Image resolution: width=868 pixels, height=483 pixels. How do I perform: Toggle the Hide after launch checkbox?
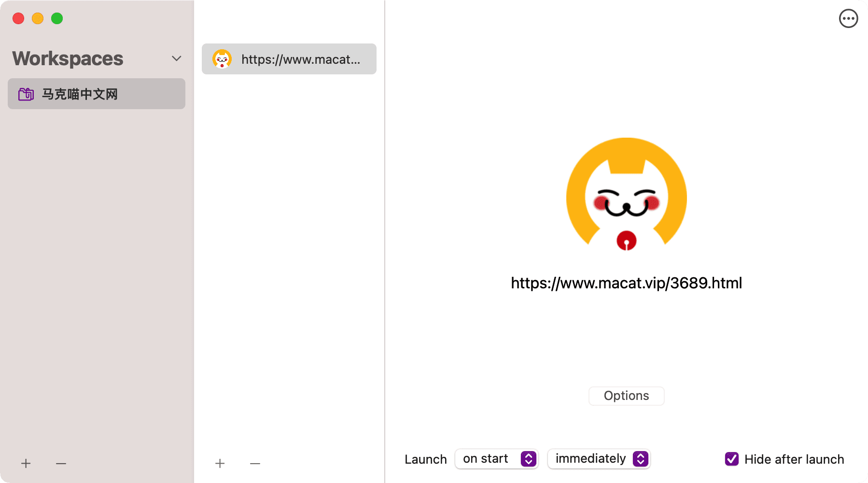[732, 459]
